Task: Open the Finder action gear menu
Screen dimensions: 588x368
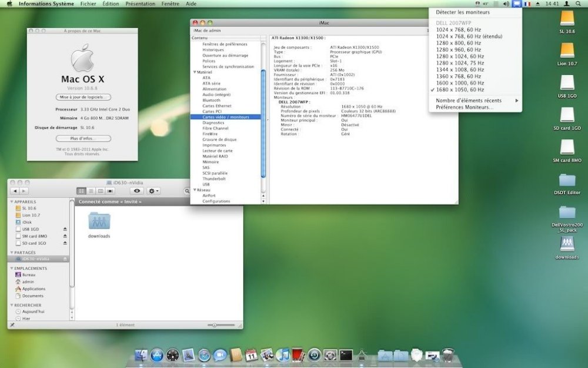Action: 154,191
